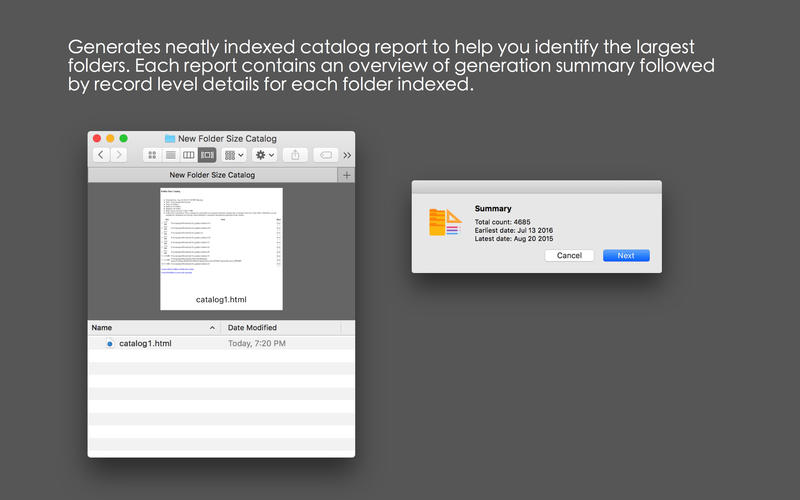Click the file icon beside catalog1.html
Image resolution: width=800 pixels, height=500 pixels.
(110, 343)
